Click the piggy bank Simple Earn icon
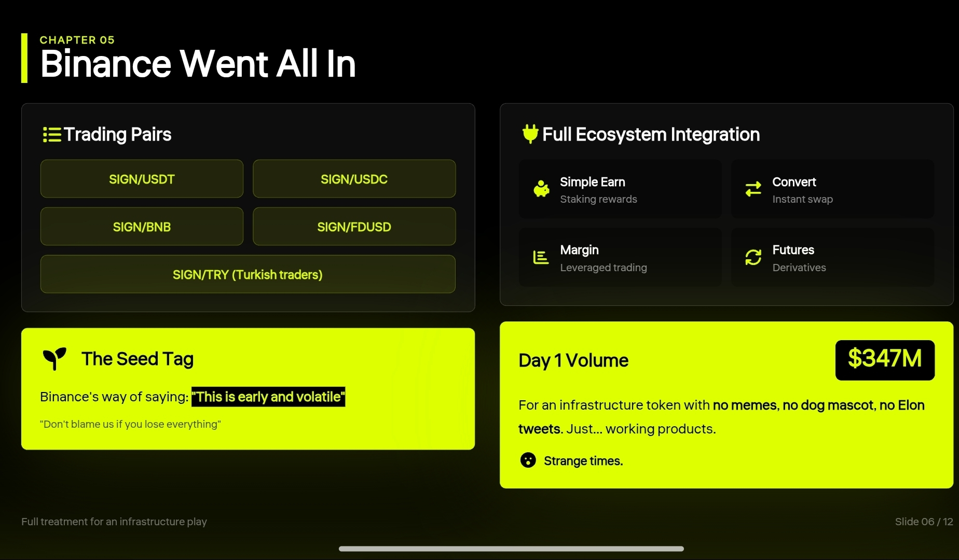Viewport: 959px width, 560px height. 541,189
